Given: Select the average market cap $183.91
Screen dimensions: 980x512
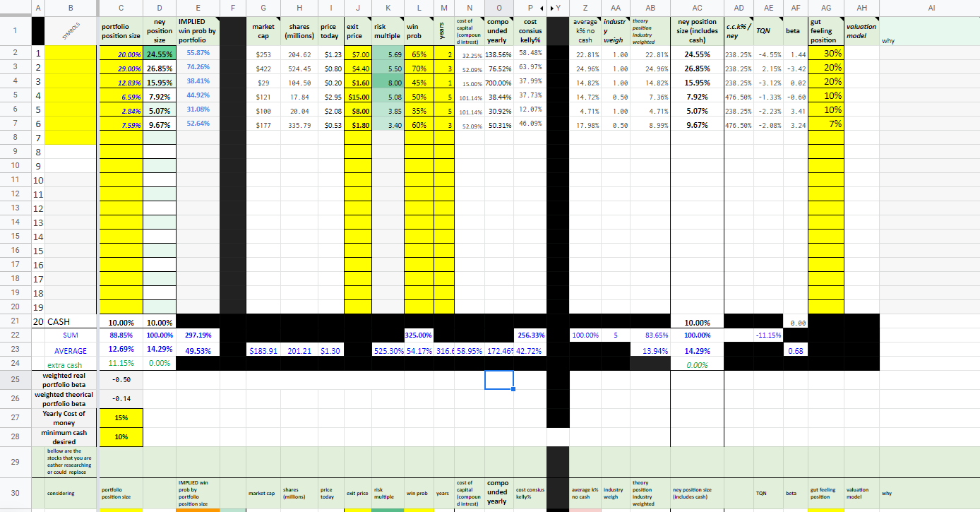Looking at the screenshot, I should 263,350.
